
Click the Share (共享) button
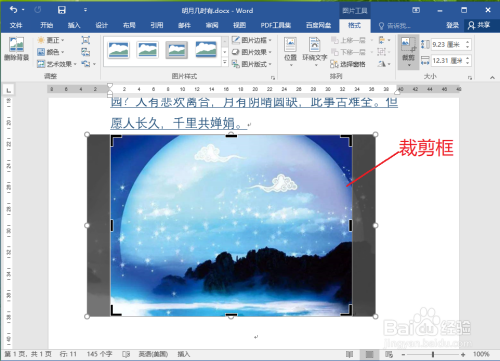click(x=479, y=25)
